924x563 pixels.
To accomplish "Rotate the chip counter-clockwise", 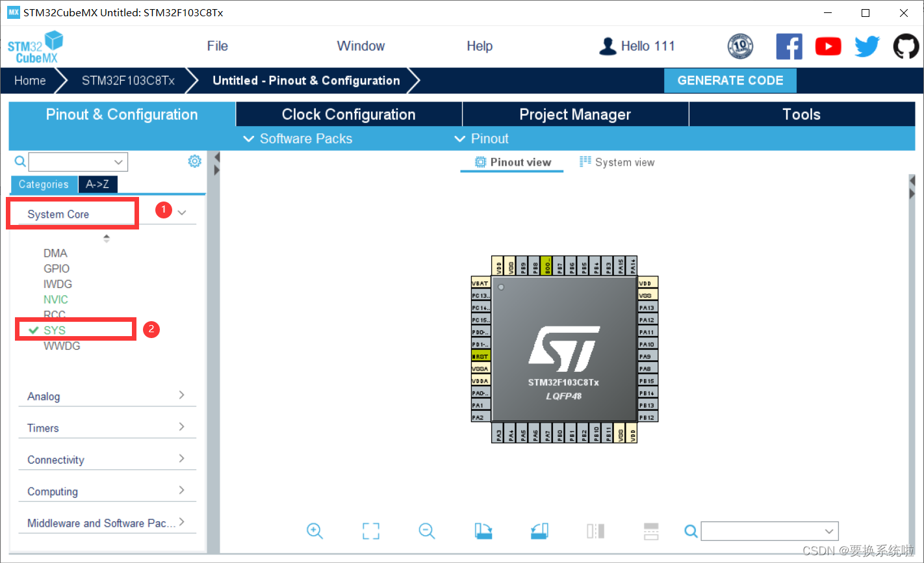I will tap(539, 531).
